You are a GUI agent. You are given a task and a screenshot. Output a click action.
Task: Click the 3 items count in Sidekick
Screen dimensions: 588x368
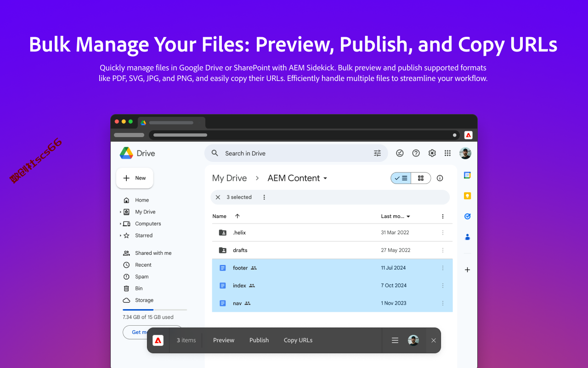coord(186,340)
